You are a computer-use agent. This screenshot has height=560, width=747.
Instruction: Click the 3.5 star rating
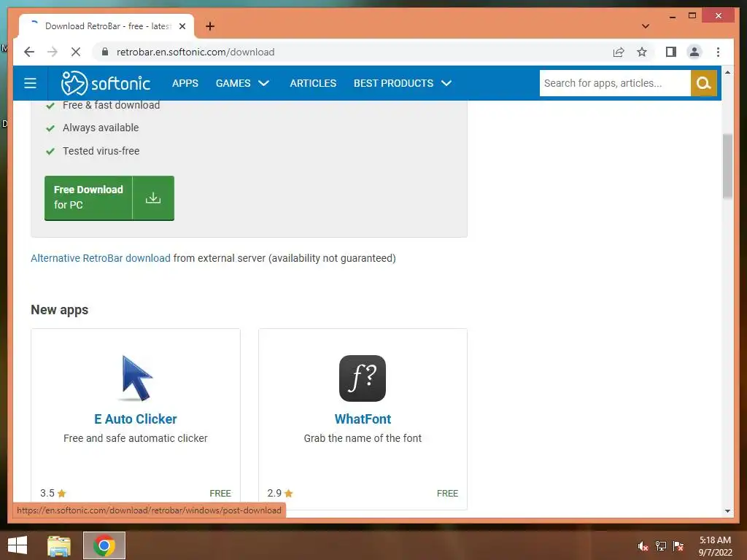point(53,494)
